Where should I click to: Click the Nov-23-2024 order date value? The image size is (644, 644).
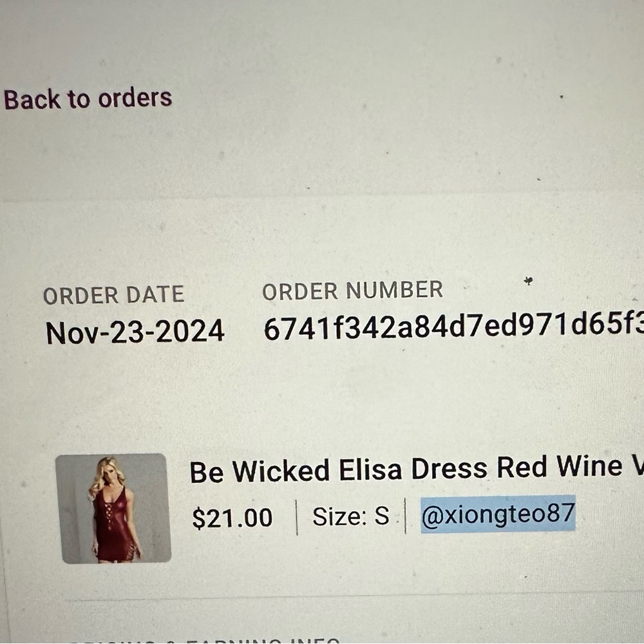click(135, 332)
